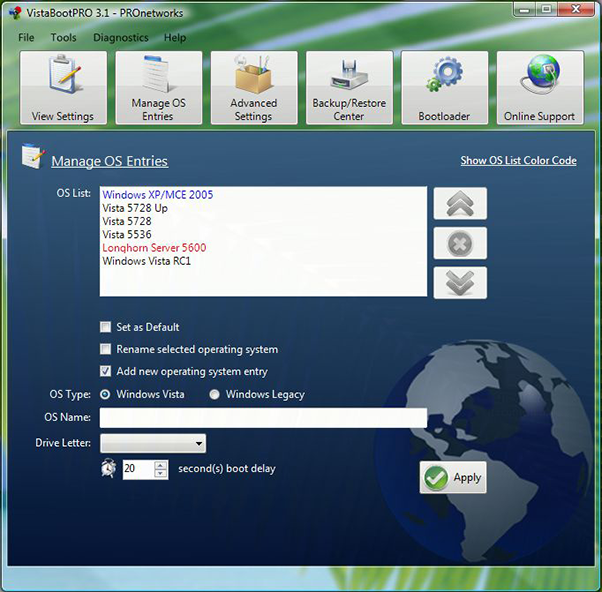
Task: Click the notepad icon beside Manage OS Entries heading
Action: pos(33,156)
